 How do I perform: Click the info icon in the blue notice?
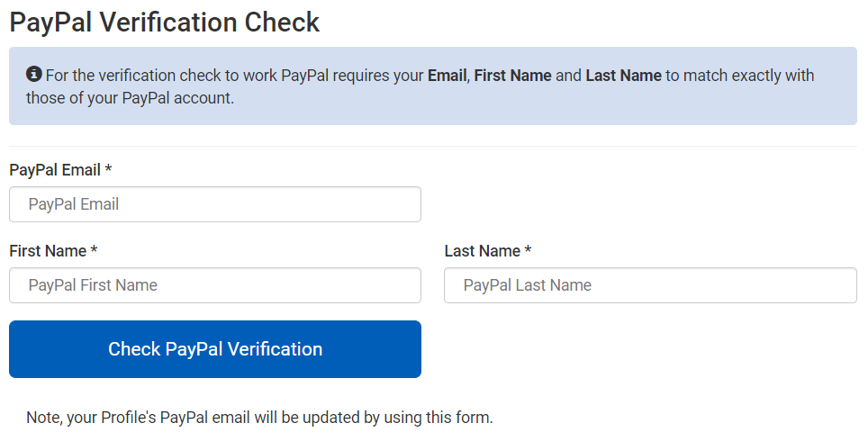34,74
